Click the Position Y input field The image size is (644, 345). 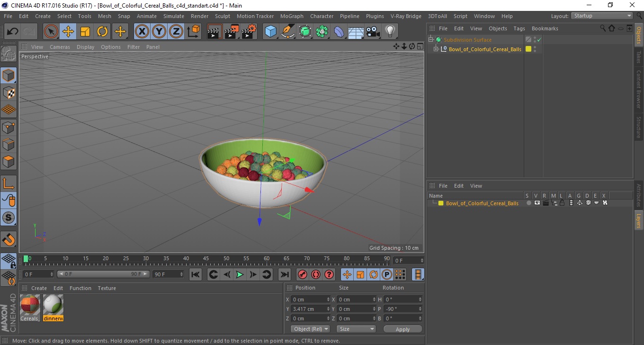click(x=308, y=309)
